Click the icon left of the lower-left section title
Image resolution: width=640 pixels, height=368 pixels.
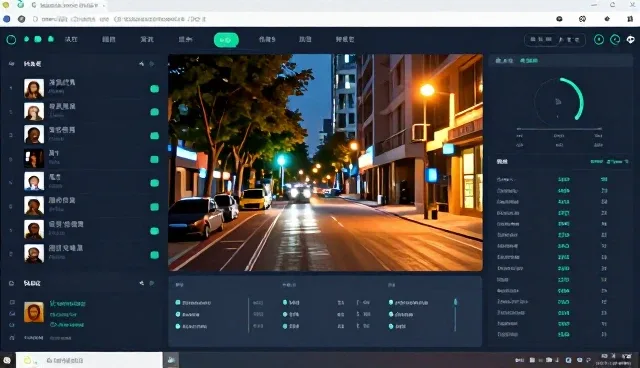coord(11,283)
